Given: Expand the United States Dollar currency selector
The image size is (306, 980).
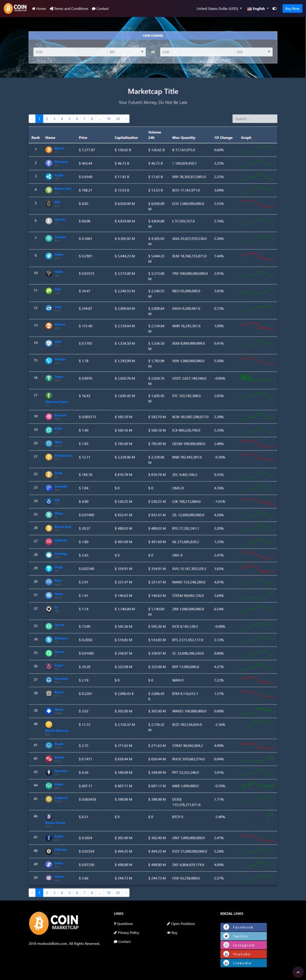Looking at the screenshot, I should coord(219,8).
